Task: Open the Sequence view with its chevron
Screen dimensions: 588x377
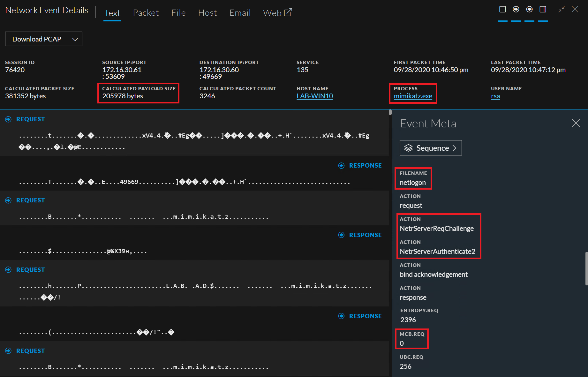Action: click(x=455, y=147)
